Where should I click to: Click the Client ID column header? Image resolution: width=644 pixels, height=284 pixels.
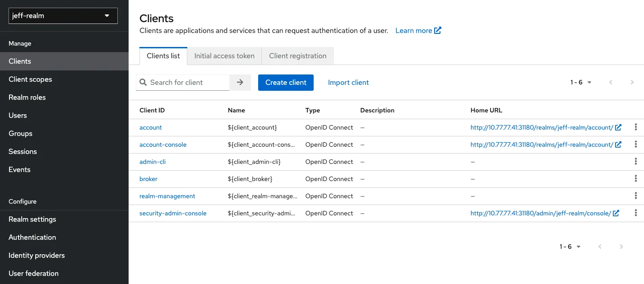point(152,110)
